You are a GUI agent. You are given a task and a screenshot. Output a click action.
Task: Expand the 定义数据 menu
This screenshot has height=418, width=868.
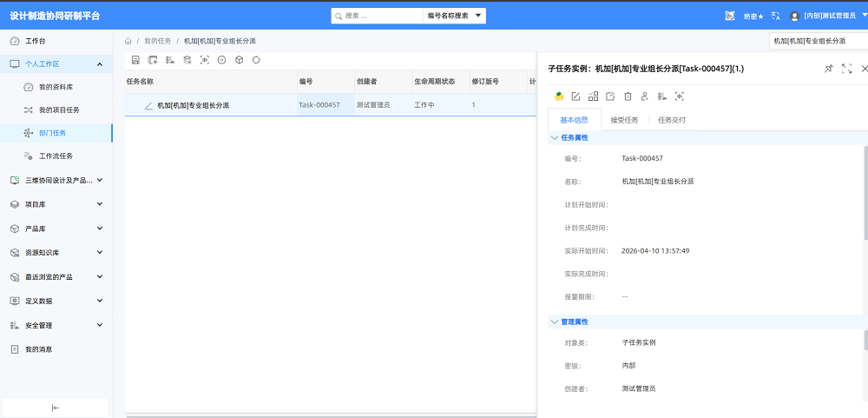tap(100, 301)
